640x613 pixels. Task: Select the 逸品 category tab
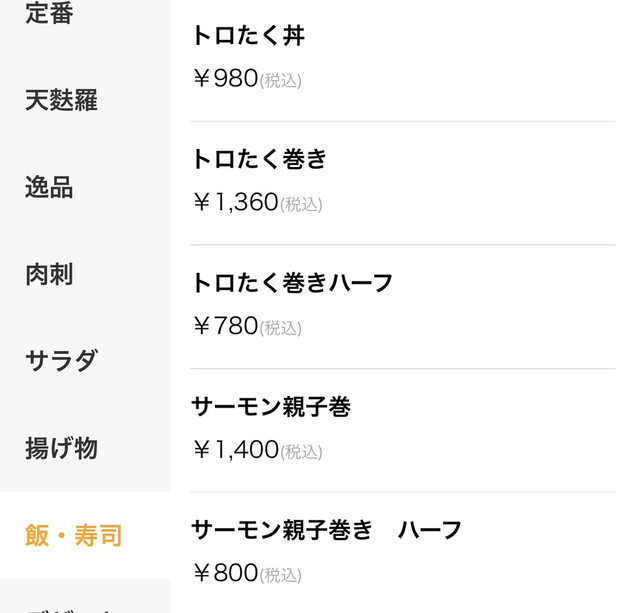click(x=49, y=187)
